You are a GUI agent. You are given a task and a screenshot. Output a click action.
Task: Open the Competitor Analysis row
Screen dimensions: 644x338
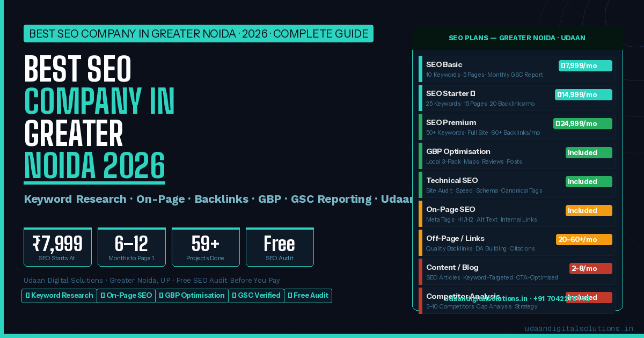tap(517, 300)
